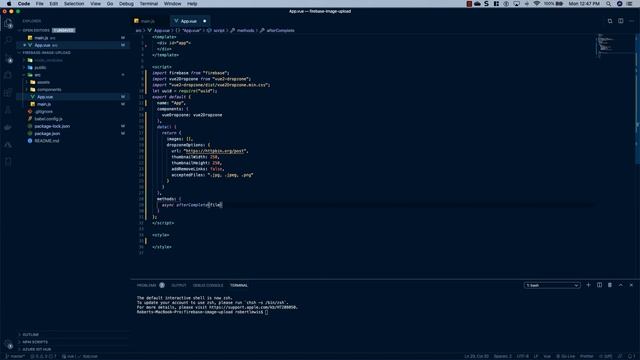Close the terminal panel

pyautogui.click(x=631, y=285)
